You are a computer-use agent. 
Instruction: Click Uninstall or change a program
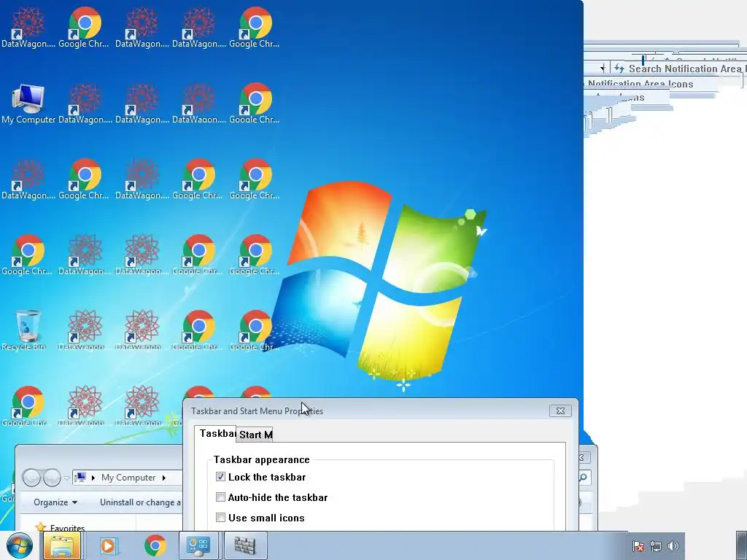coord(141,502)
